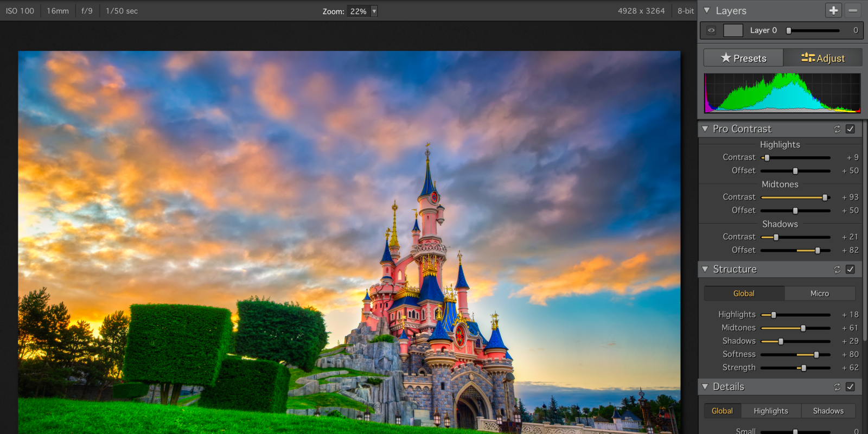
Task: Collapse the Layers panel
Action: (707, 10)
